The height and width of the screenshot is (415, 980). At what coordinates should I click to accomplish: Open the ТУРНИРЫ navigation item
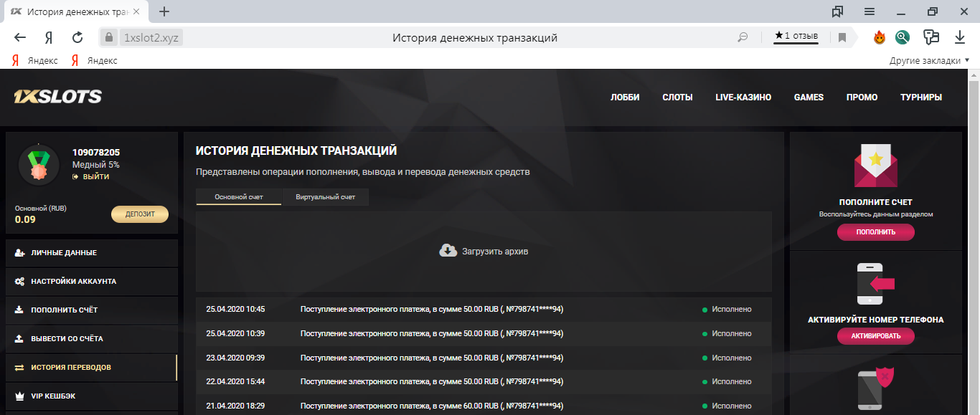[x=920, y=97]
